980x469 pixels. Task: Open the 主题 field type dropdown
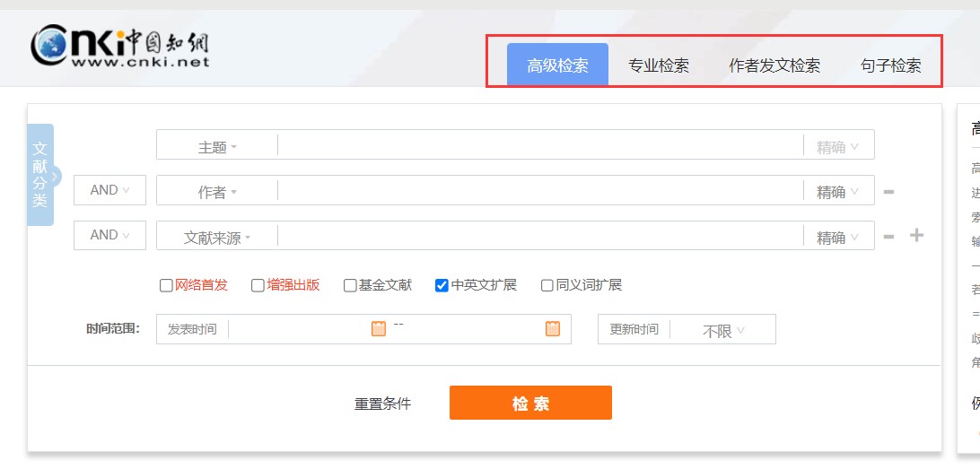(x=217, y=147)
